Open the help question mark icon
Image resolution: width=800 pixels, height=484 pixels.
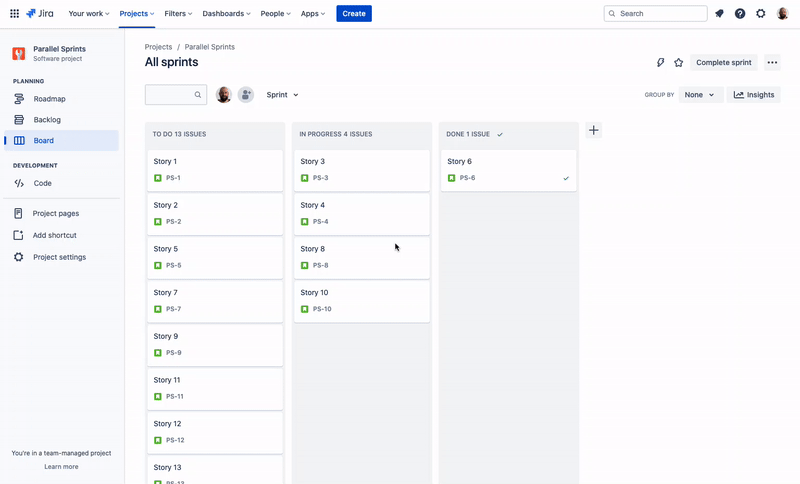tap(740, 14)
